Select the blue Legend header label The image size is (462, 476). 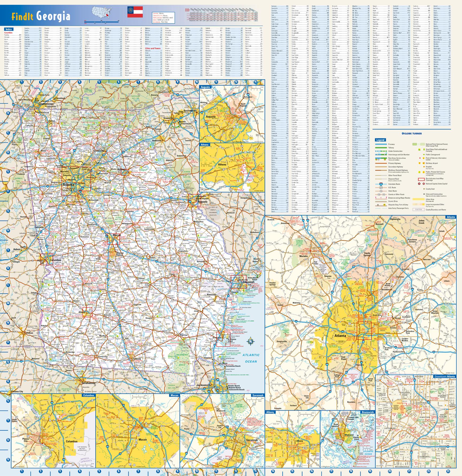point(380,140)
